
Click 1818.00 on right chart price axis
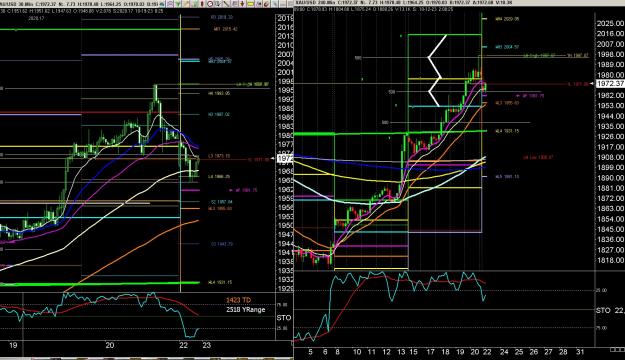[610, 260]
